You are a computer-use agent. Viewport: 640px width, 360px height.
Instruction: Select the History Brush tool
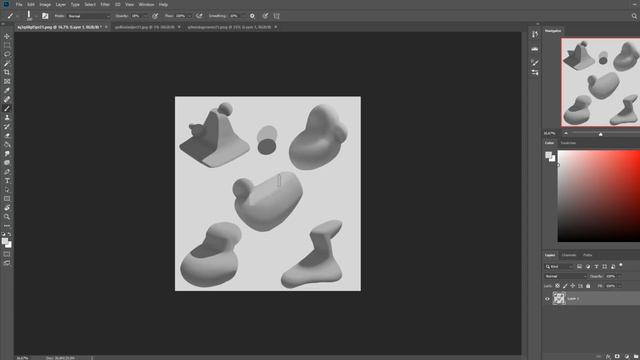point(7,127)
